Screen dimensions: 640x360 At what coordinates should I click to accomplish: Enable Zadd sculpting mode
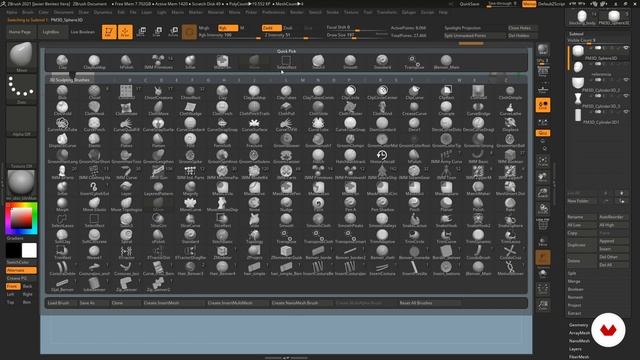pos(271,28)
